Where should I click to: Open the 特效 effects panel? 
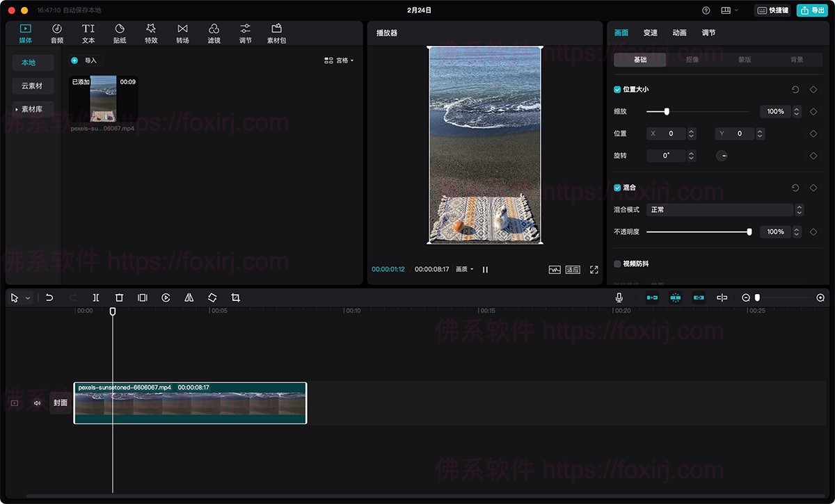point(151,32)
